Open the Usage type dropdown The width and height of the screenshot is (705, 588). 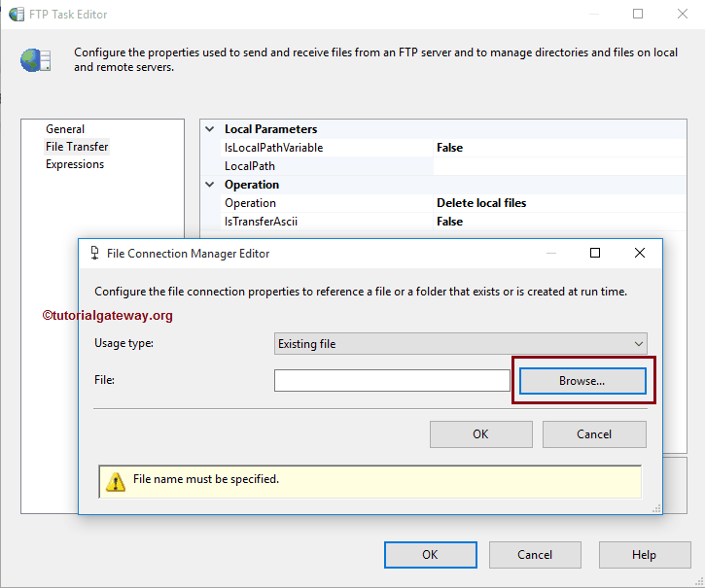[460, 344]
